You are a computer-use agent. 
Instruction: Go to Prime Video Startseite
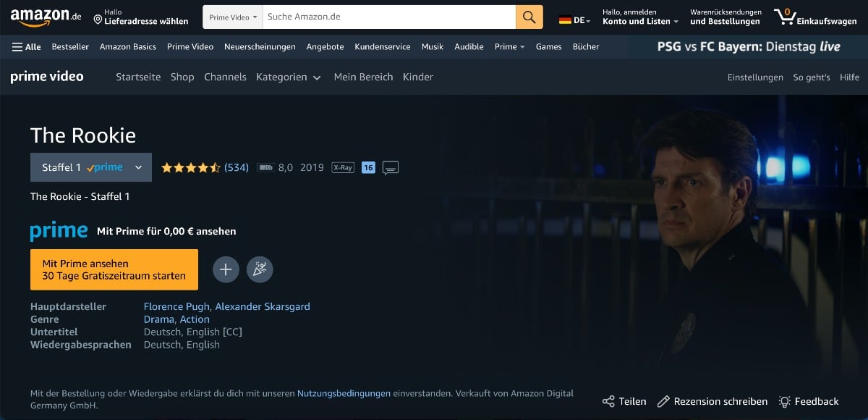[138, 77]
